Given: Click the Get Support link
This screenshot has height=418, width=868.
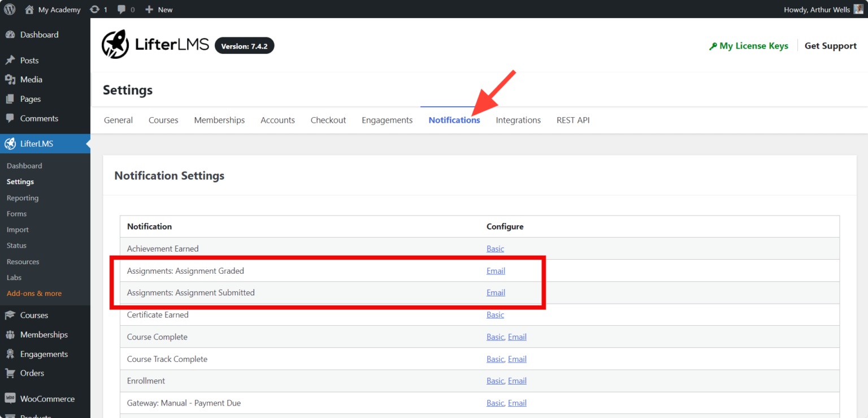Looking at the screenshot, I should pos(831,46).
